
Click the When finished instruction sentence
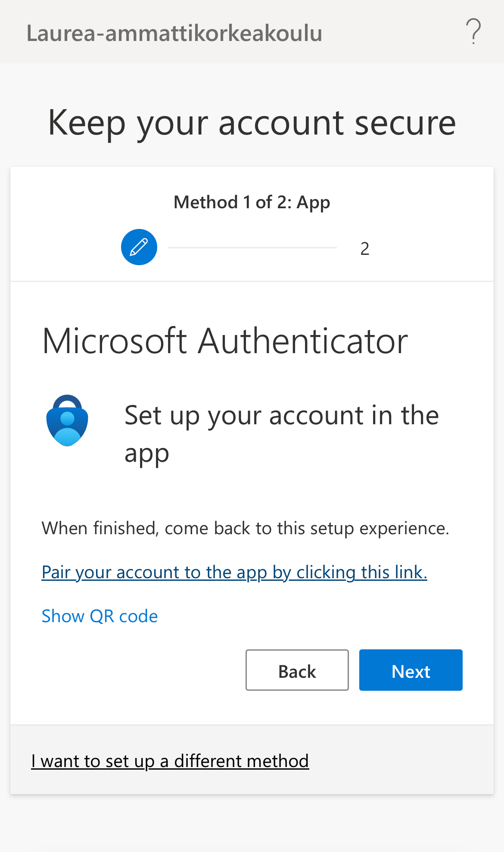click(x=245, y=528)
